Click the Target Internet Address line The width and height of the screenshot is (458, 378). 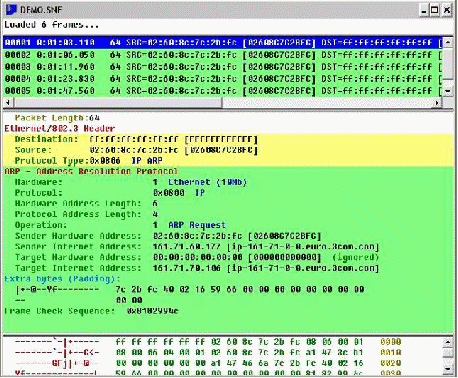197,268
